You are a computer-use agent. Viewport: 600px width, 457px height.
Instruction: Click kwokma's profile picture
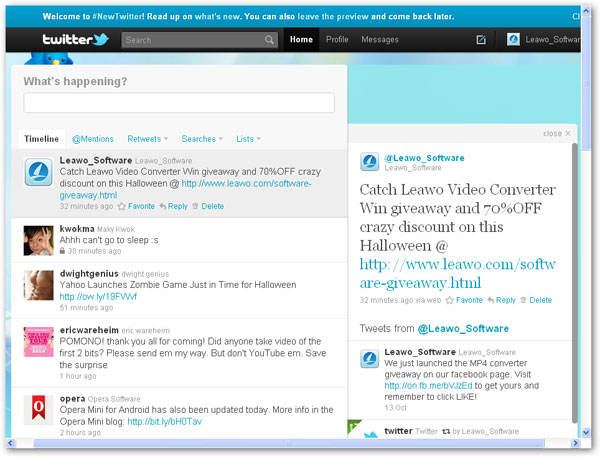pyautogui.click(x=39, y=240)
